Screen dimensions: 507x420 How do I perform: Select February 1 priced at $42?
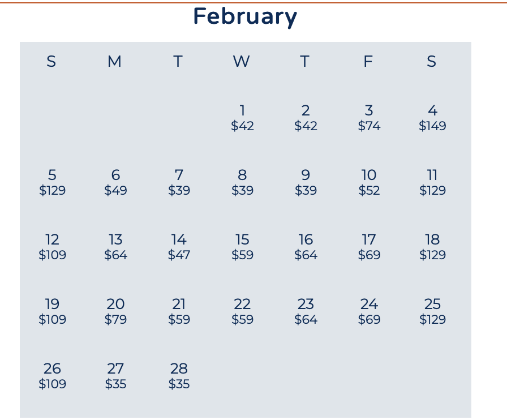(x=242, y=118)
